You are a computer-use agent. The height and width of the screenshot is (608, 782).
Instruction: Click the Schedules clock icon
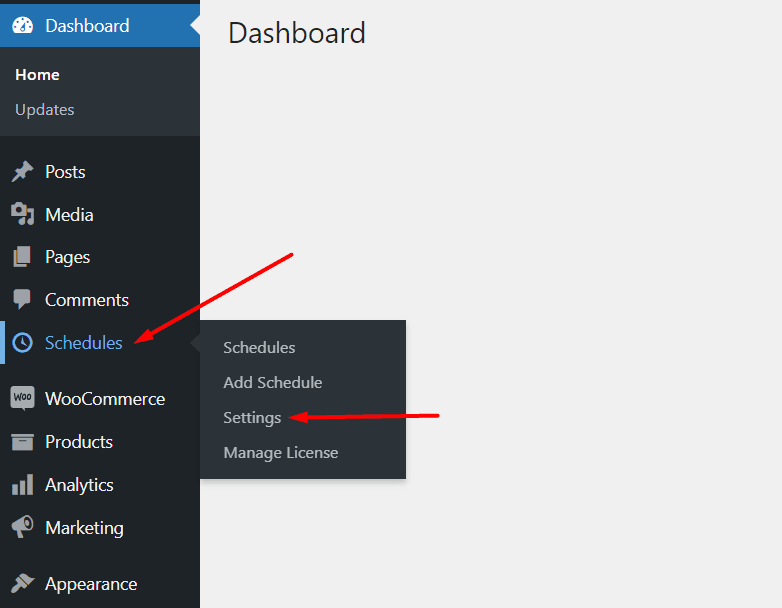[x=22, y=343]
